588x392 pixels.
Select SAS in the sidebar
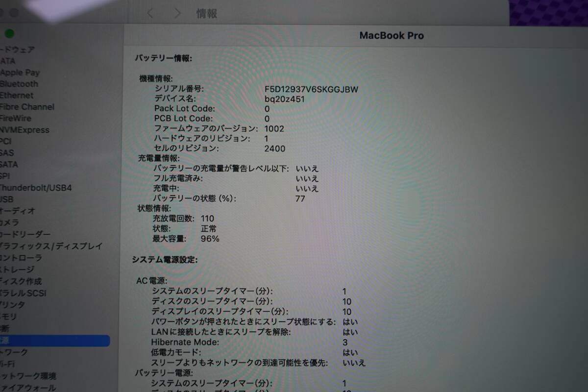pyautogui.click(x=7, y=153)
